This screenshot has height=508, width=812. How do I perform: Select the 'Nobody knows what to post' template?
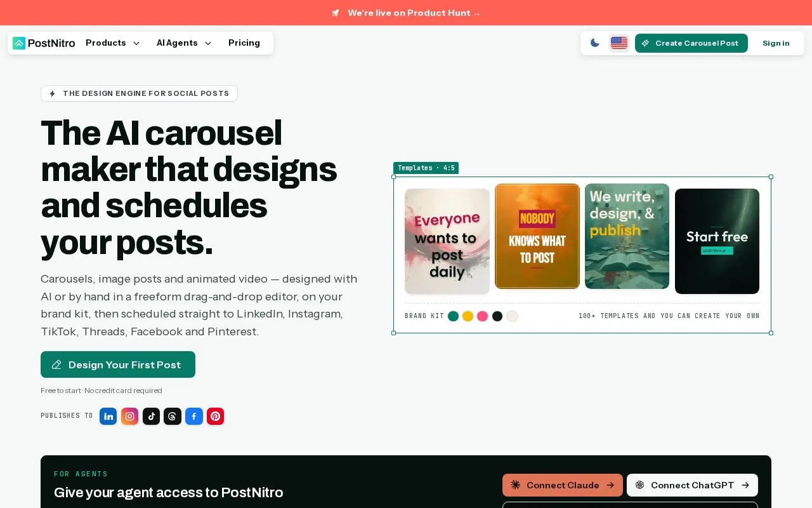537,236
